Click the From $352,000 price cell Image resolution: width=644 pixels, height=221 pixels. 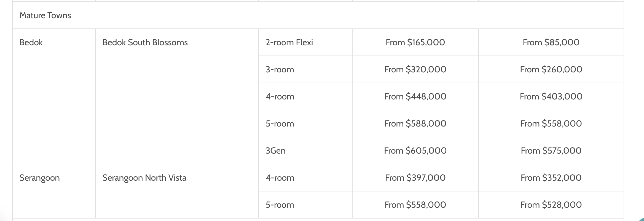tap(551, 178)
